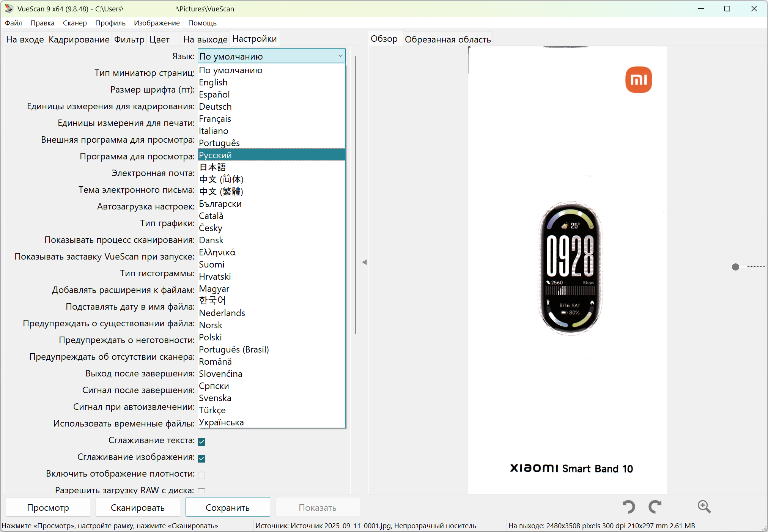Toggle the Сглаживание текста checkbox
Viewport: 768px width, 532px height.
point(201,442)
